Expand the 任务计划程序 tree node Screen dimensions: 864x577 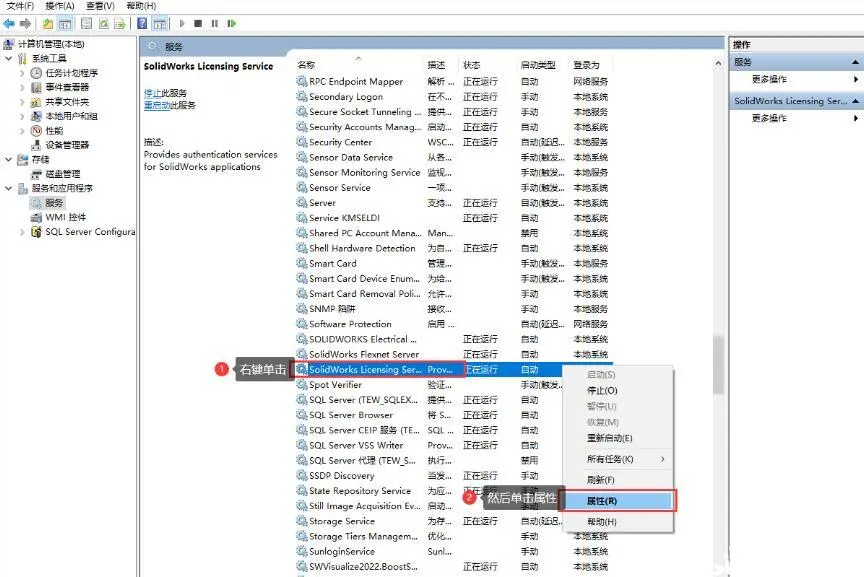[22, 73]
